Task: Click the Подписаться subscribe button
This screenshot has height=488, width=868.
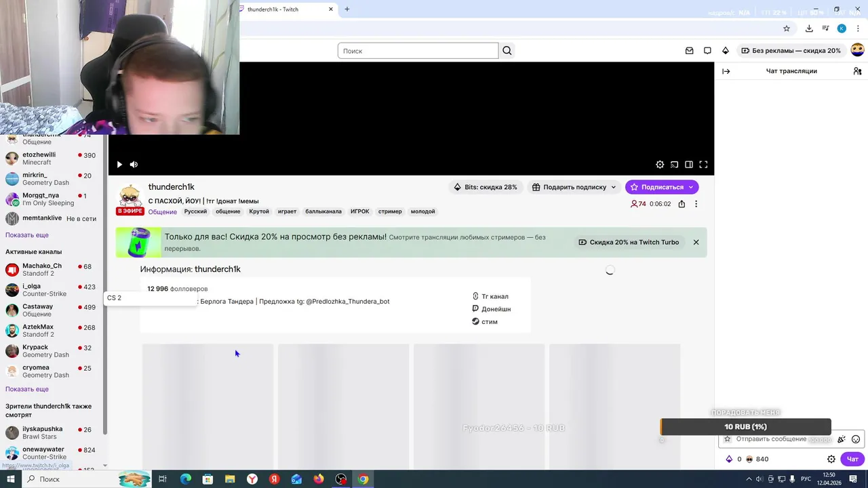Action: (x=662, y=187)
